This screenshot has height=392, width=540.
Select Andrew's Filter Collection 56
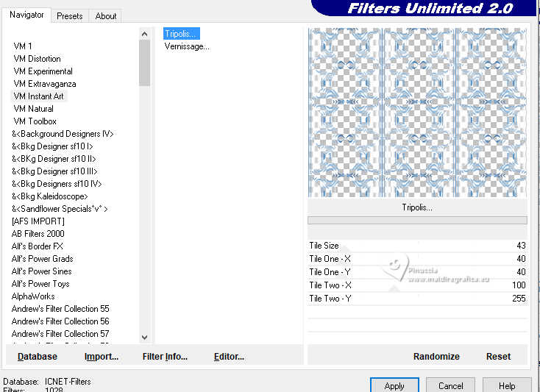(x=60, y=321)
